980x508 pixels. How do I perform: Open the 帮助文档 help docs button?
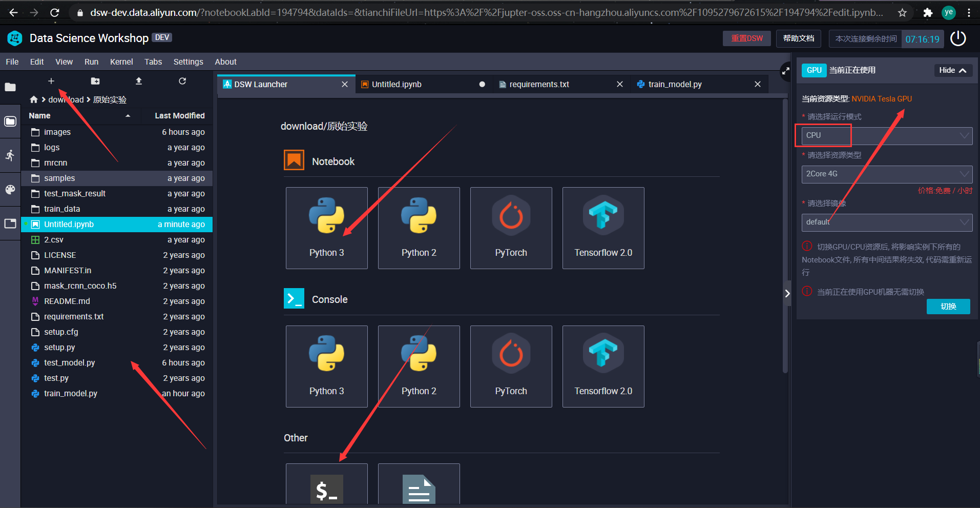pyautogui.click(x=799, y=38)
